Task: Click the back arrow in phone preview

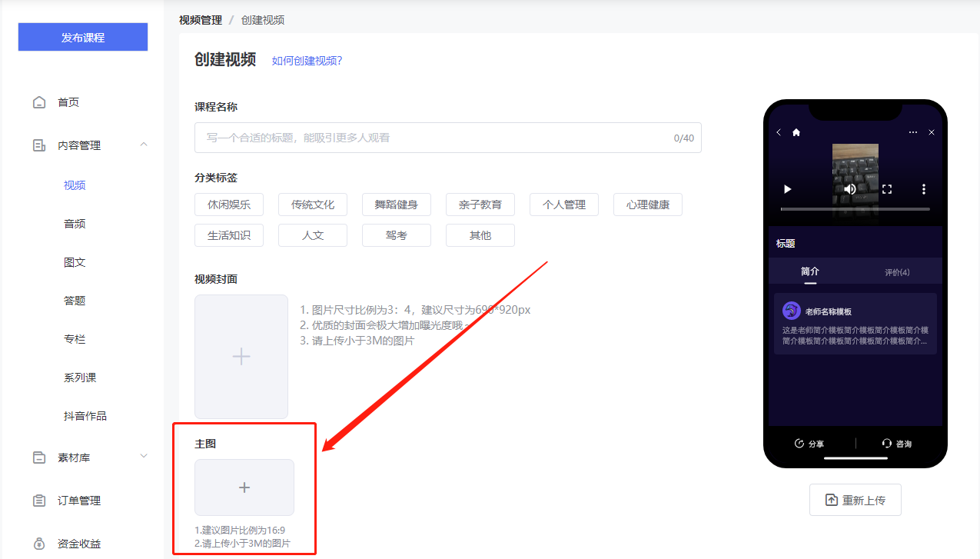Action: point(779,132)
